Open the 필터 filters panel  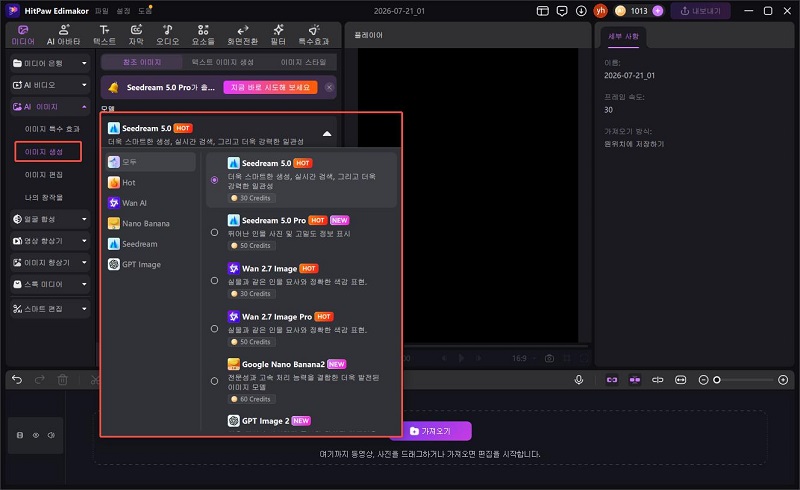(x=278, y=35)
